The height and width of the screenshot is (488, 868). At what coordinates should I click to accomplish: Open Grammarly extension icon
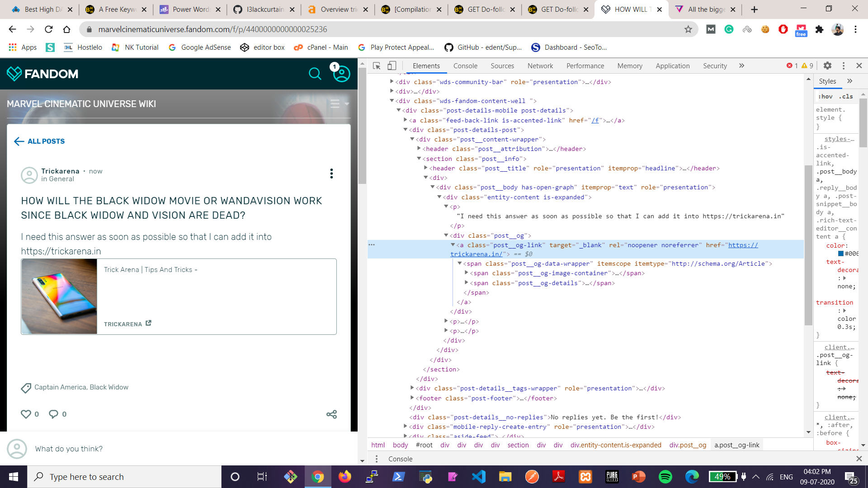coord(729,29)
